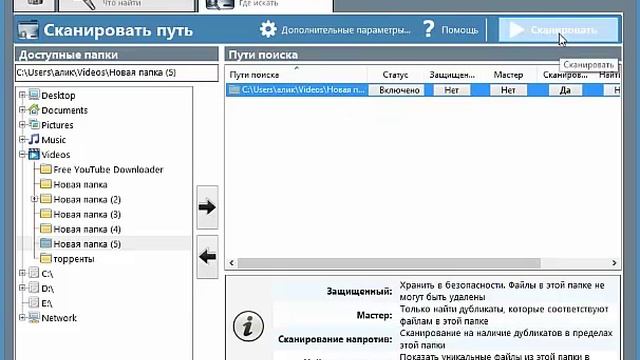Click the folder path input field

point(117,73)
